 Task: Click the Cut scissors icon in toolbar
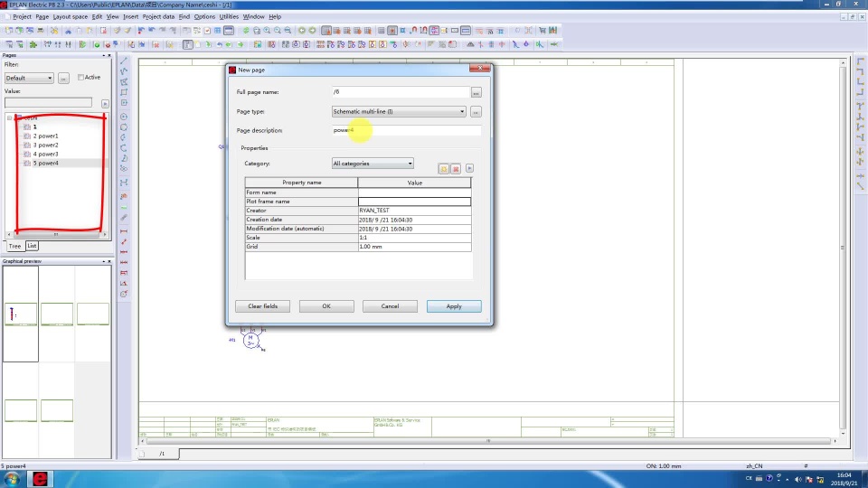coord(69,31)
